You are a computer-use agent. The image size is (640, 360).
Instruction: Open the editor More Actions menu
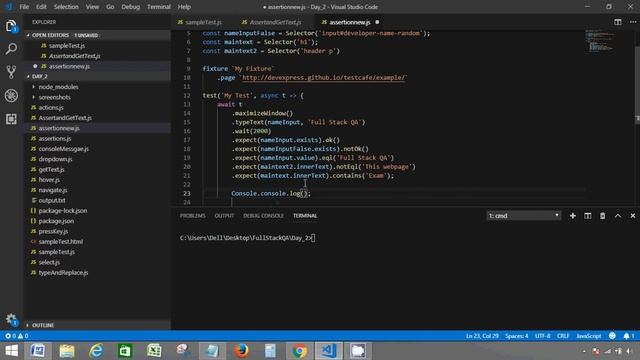click(x=633, y=22)
